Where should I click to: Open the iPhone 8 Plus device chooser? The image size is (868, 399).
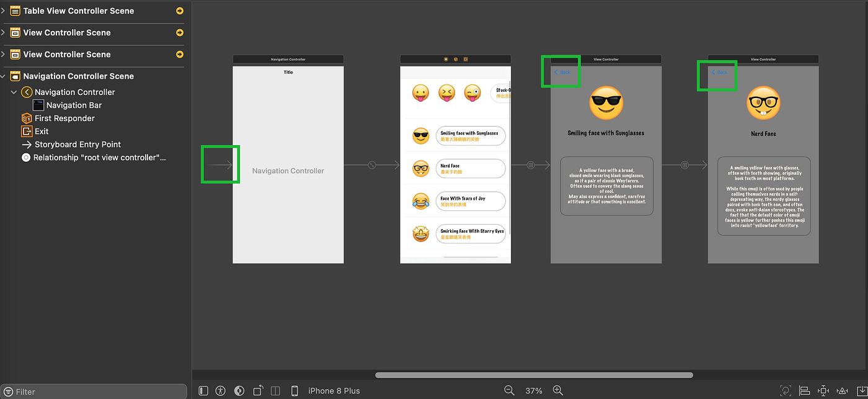point(334,391)
